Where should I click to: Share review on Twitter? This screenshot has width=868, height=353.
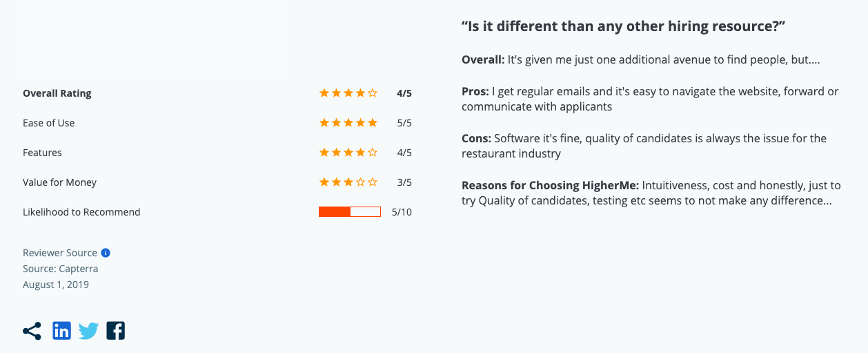point(88,331)
